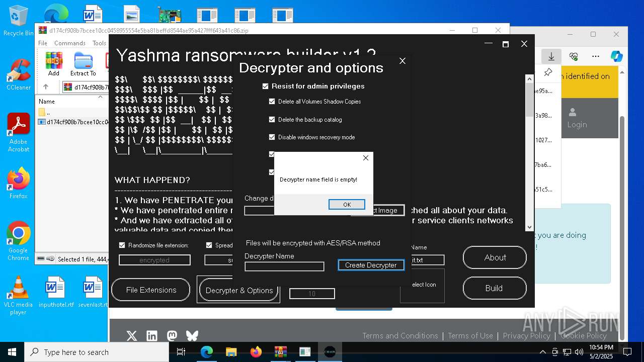Open Task View on taskbar
The height and width of the screenshot is (362, 644).
tap(182, 352)
